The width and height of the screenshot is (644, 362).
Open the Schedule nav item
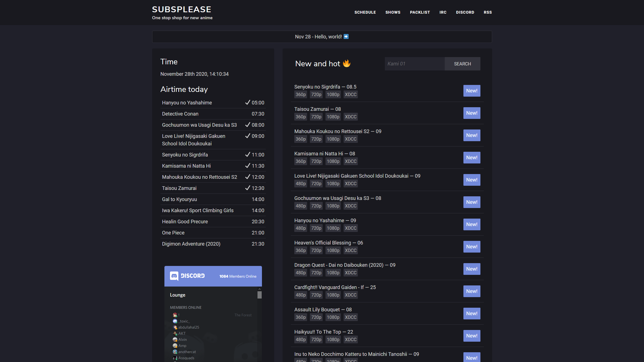(365, 12)
